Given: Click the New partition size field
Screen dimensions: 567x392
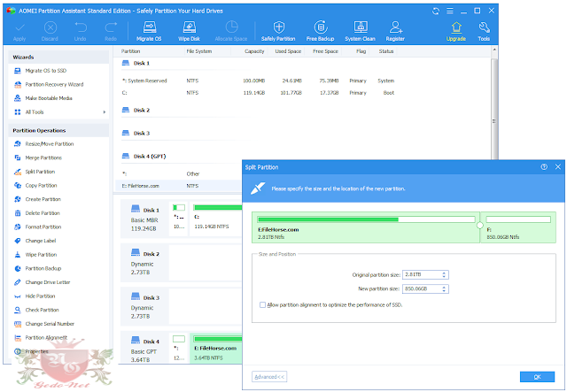Looking at the screenshot, I should click(x=425, y=289).
